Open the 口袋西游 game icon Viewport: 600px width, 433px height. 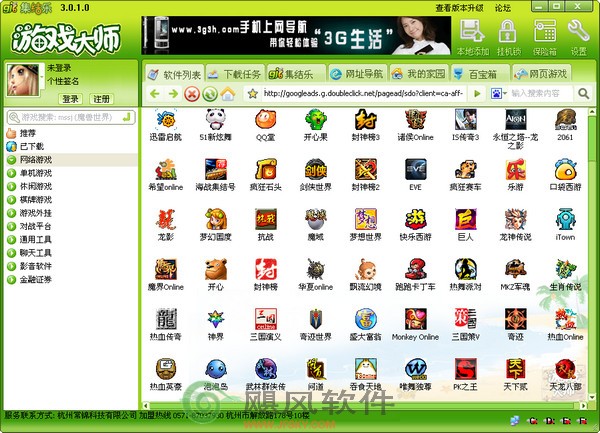click(x=566, y=169)
